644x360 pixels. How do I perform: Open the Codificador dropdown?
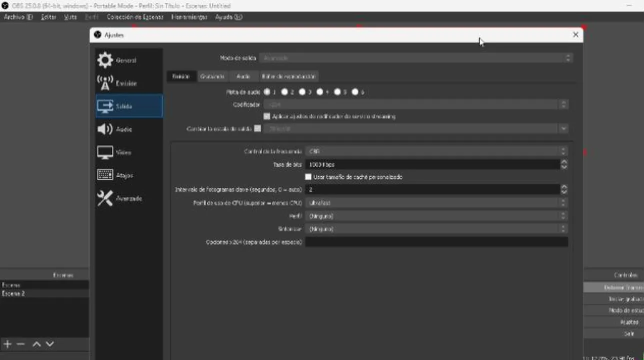[x=415, y=104]
